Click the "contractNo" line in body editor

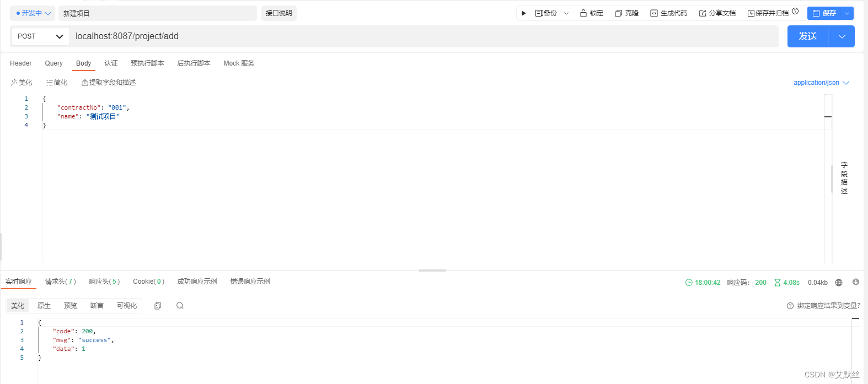[93, 107]
